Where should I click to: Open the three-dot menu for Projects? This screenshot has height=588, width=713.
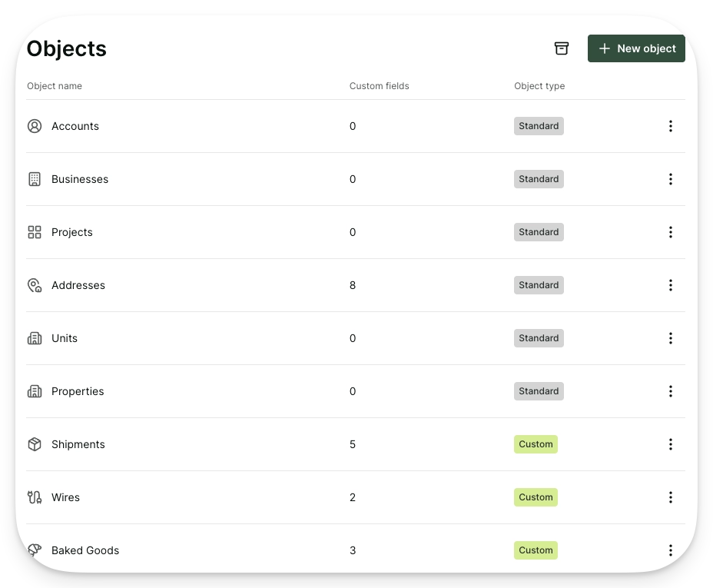coord(670,232)
